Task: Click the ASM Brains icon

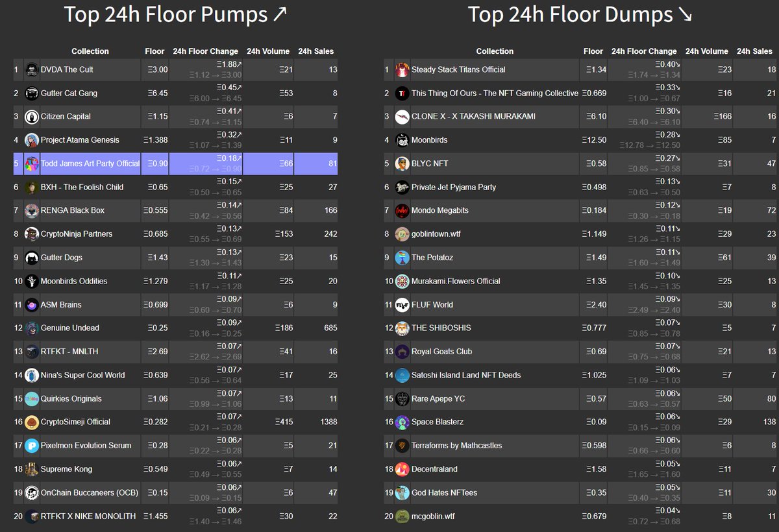Action: point(32,305)
